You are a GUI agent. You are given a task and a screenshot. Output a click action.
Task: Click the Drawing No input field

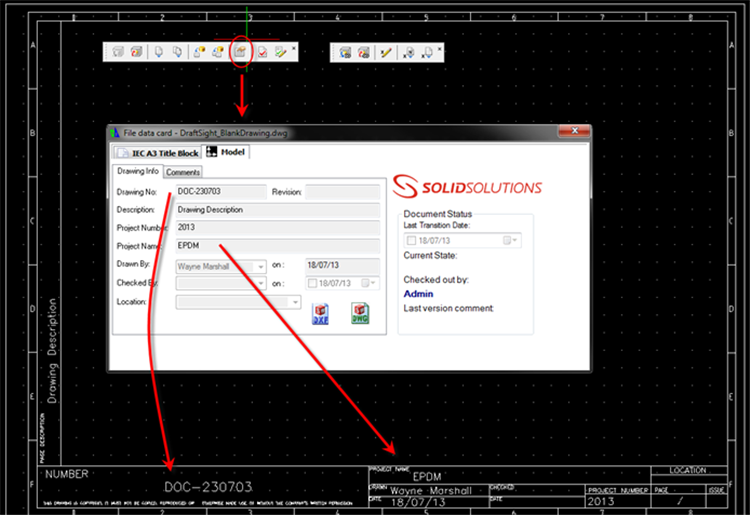point(220,191)
